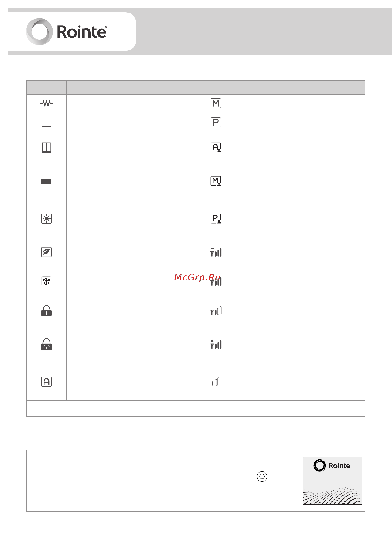This screenshot has height=554, width=392.
Task: Click the boxed letter P icon
Action: pos(216,122)
